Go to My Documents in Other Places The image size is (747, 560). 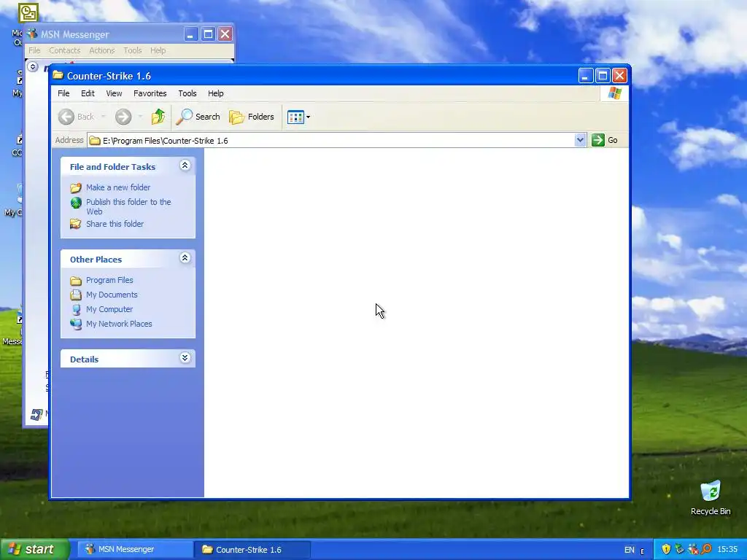112,295
